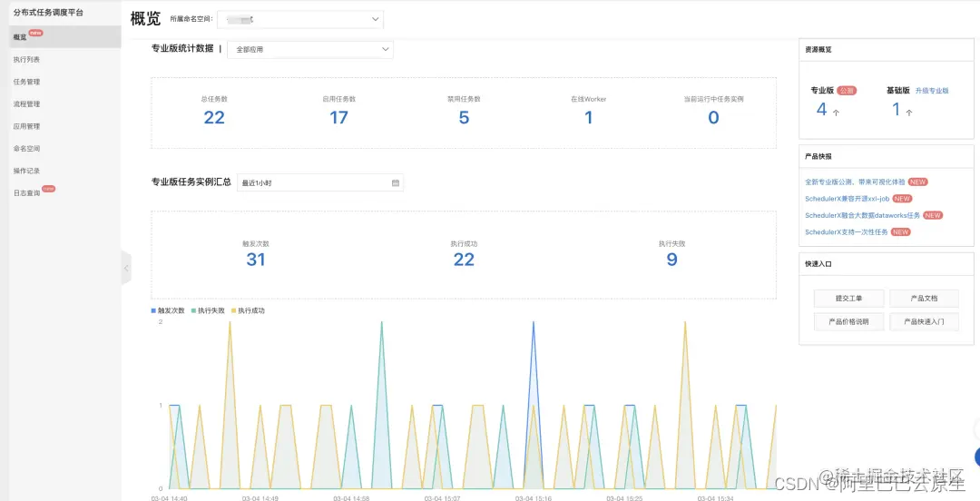Click the 基础版 count 1
This screenshot has height=501, width=980.
pyautogui.click(x=896, y=110)
